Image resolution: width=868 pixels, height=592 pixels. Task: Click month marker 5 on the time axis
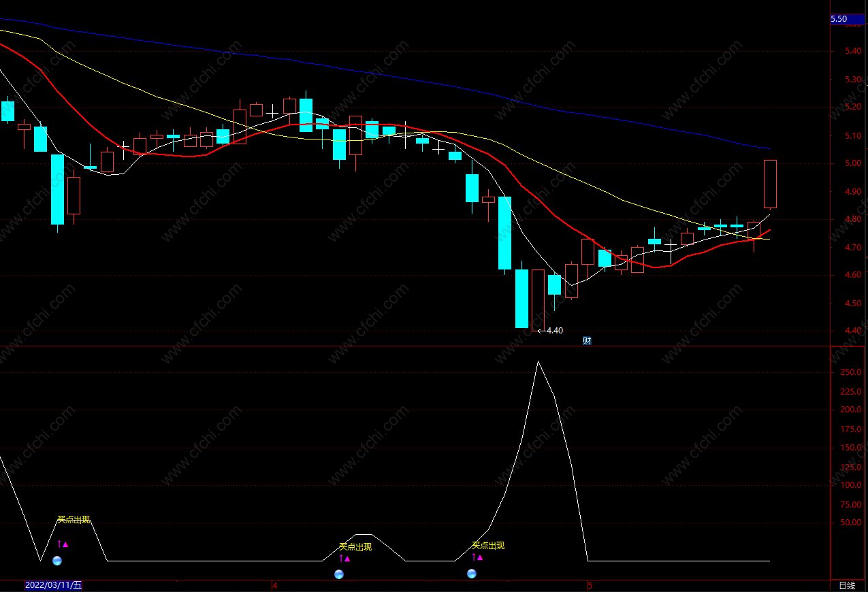(x=590, y=585)
